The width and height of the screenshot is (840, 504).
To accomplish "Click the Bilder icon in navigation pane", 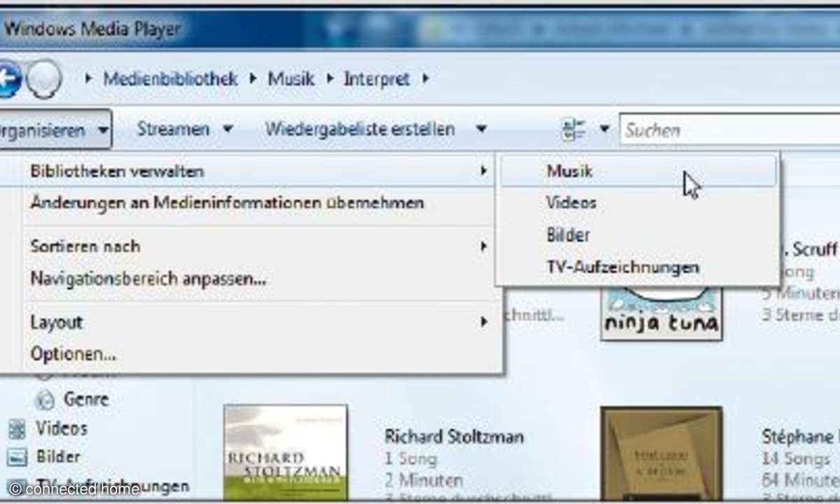I will click(x=16, y=457).
